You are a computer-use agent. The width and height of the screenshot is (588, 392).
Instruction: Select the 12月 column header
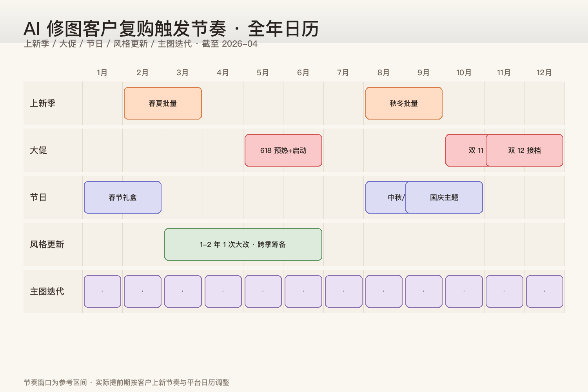(x=544, y=73)
